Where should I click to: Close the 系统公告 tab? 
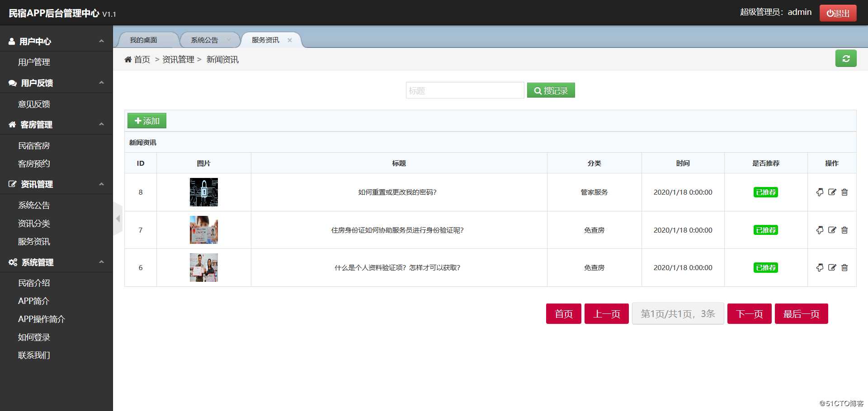click(x=229, y=40)
